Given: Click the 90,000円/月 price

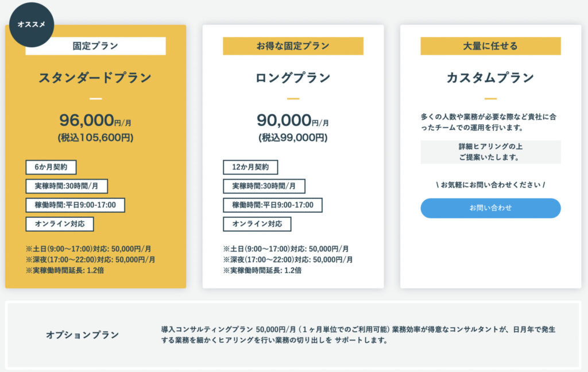Looking at the screenshot, I should (x=293, y=121).
